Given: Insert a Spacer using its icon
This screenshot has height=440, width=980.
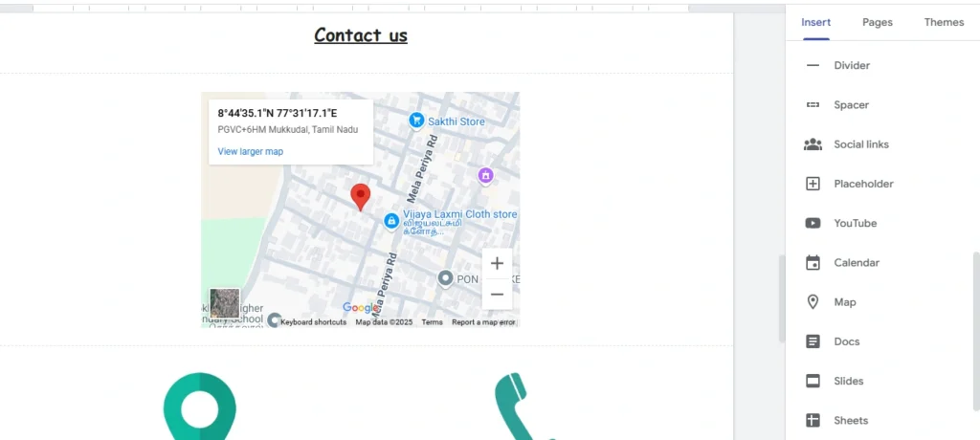Looking at the screenshot, I should 813,105.
